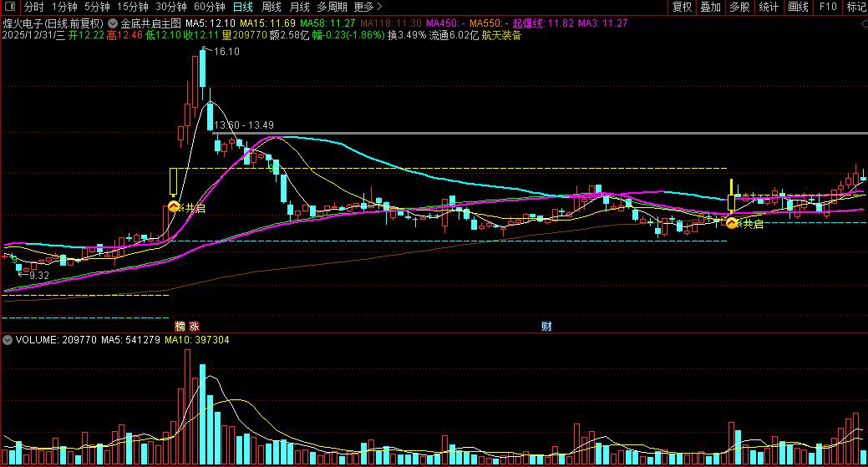The image size is (868, 467).
Task: Click the MA118: 11.30 indicator value
Action: [391, 23]
